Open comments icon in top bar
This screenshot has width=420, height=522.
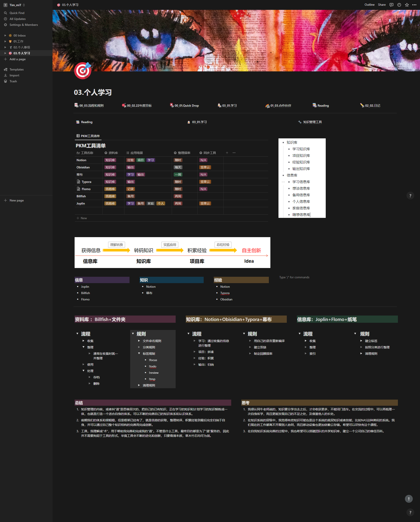(x=391, y=5)
